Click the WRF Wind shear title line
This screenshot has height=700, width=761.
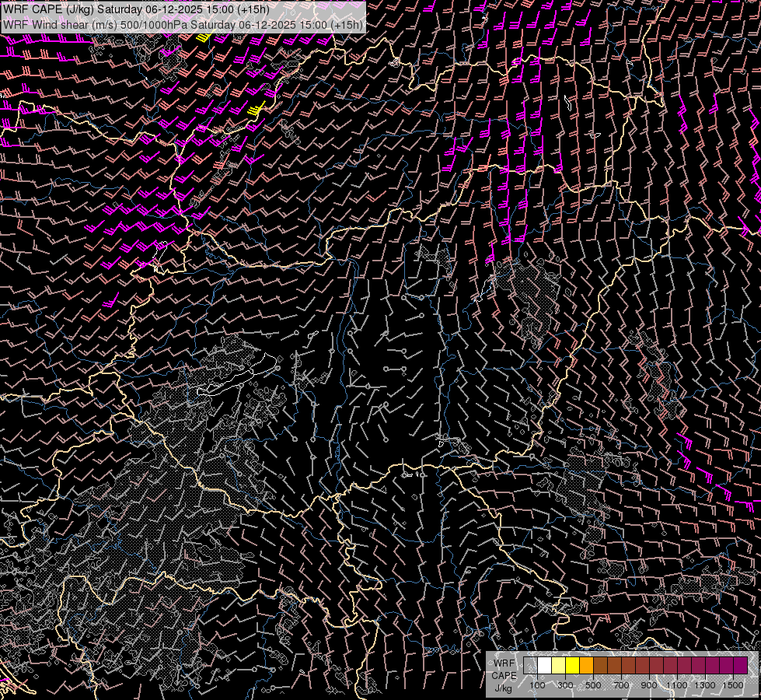pyautogui.click(x=183, y=25)
